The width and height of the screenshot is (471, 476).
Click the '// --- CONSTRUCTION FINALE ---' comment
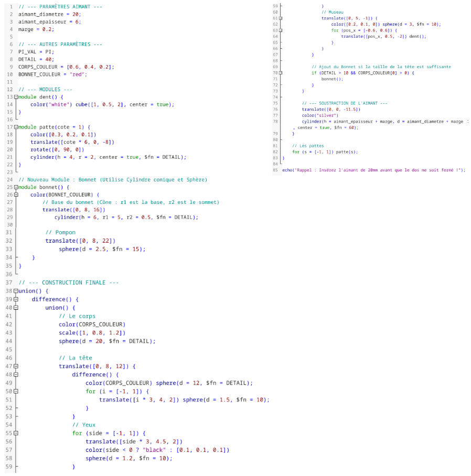[69, 283]
